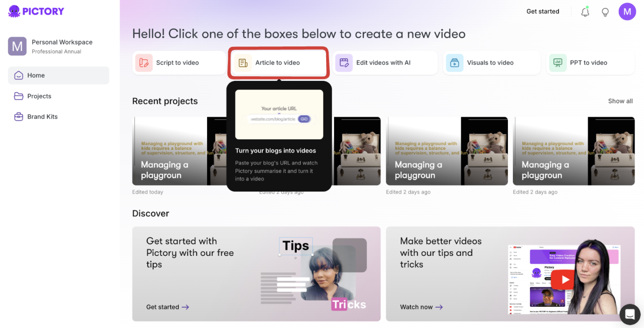Open the last recent project thumbnail in the row

click(x=574, y=151)
